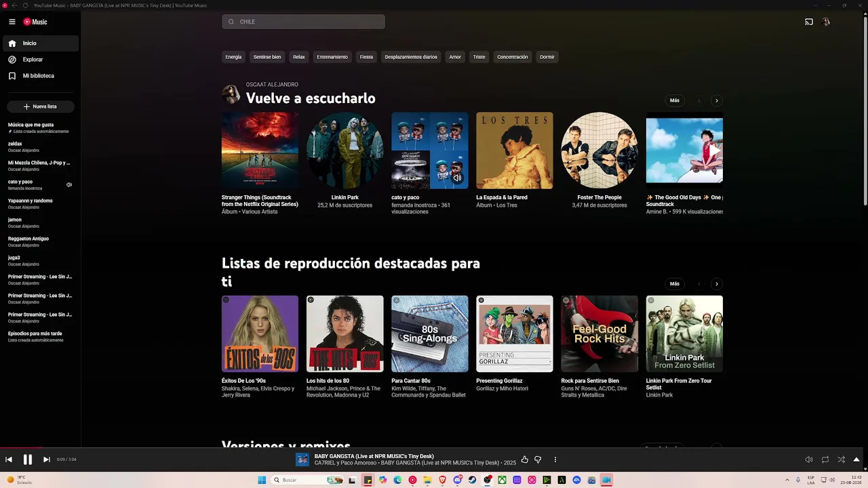
Task: Open Linkin Park artist thumbnail
Action: pos(344,150)
